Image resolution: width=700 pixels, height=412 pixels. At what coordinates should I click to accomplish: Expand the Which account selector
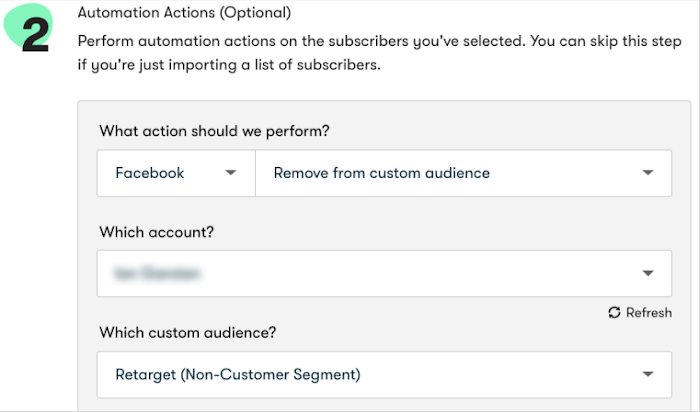pyautogui.click(x=384, y=273)
